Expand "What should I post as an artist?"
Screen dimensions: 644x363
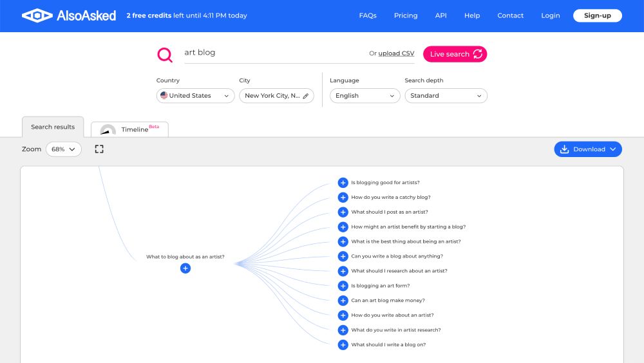coord(343,212)
